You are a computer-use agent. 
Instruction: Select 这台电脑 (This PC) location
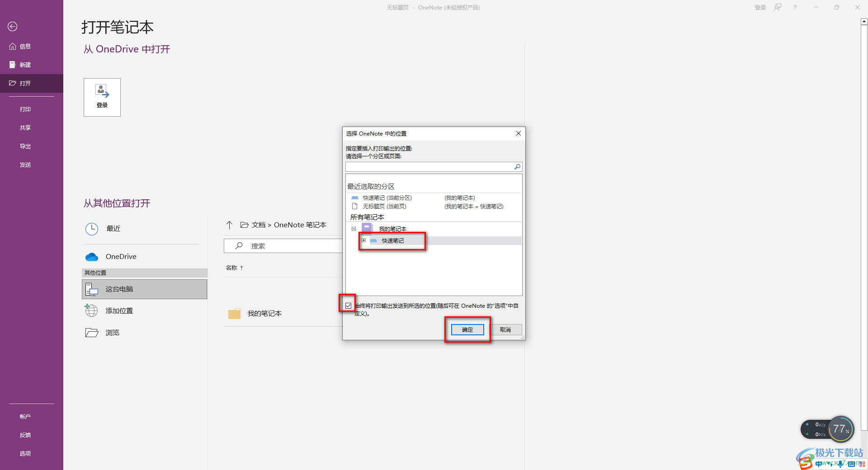tap(145, 289)
